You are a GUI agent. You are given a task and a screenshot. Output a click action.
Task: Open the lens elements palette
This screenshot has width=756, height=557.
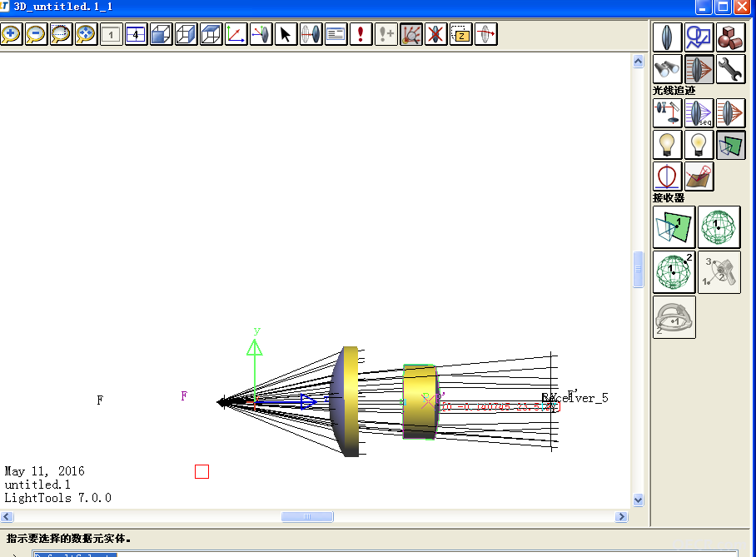pyautogui.click(x=667, y=37)
